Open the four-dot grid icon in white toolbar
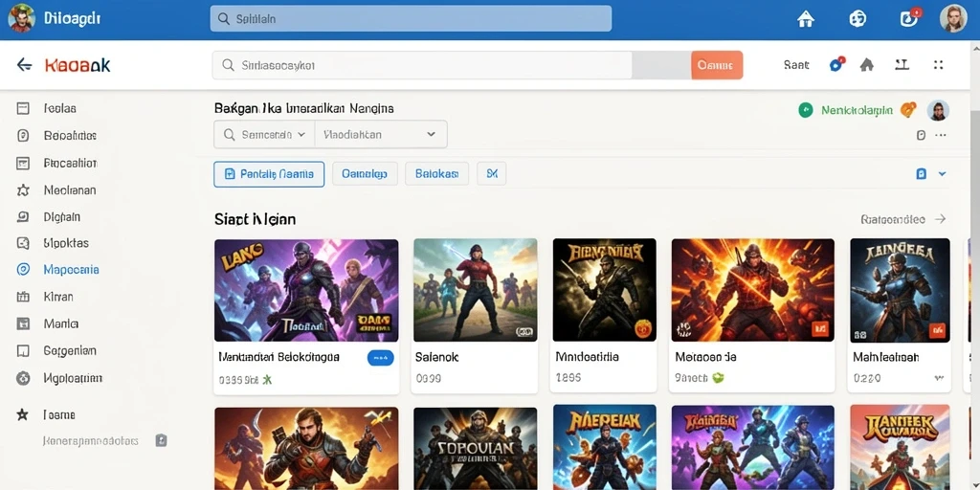This screenshot has width=980, height=490. click(938, 64)
